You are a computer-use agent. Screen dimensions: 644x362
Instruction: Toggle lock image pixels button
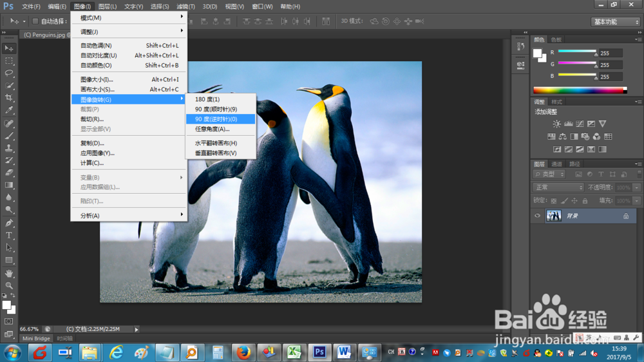pos(564,201)
